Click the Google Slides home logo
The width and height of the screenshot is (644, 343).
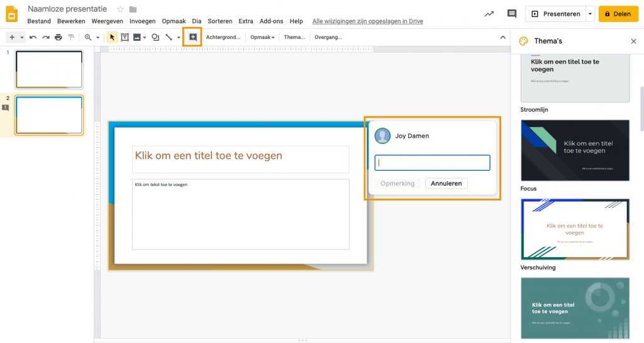11,14
